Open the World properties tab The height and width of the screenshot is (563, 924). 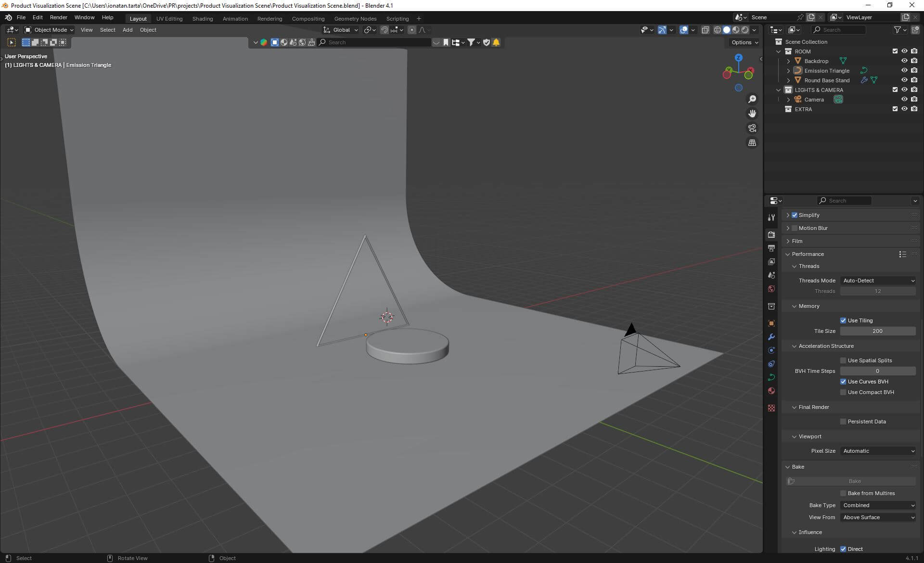[771, 289]
